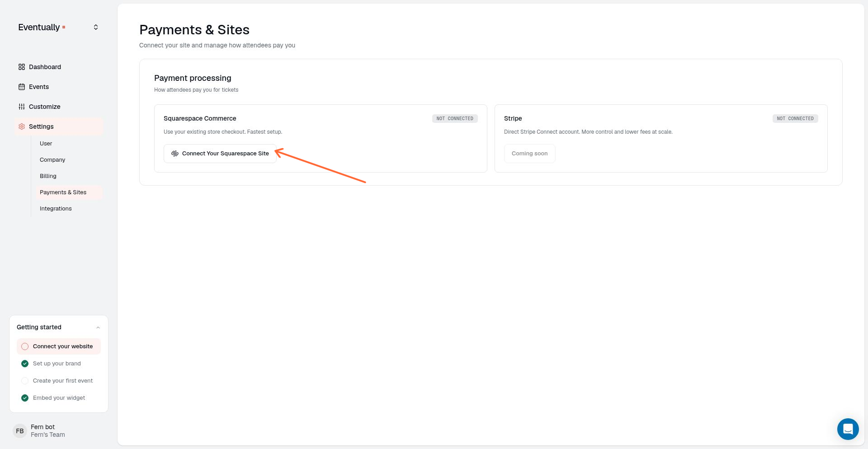Click the Customize sliders icon
This screenshot has width=868, height=449.
point(22,107)
